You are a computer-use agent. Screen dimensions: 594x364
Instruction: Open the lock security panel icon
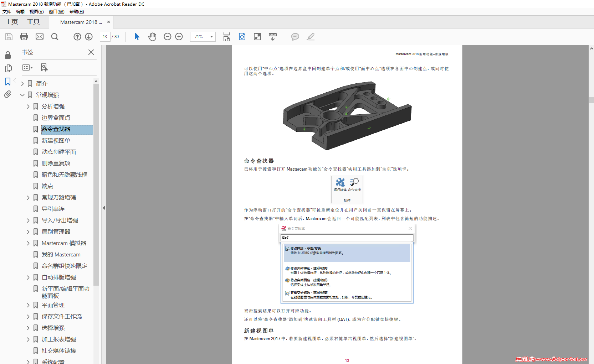(x=8, y=55)
